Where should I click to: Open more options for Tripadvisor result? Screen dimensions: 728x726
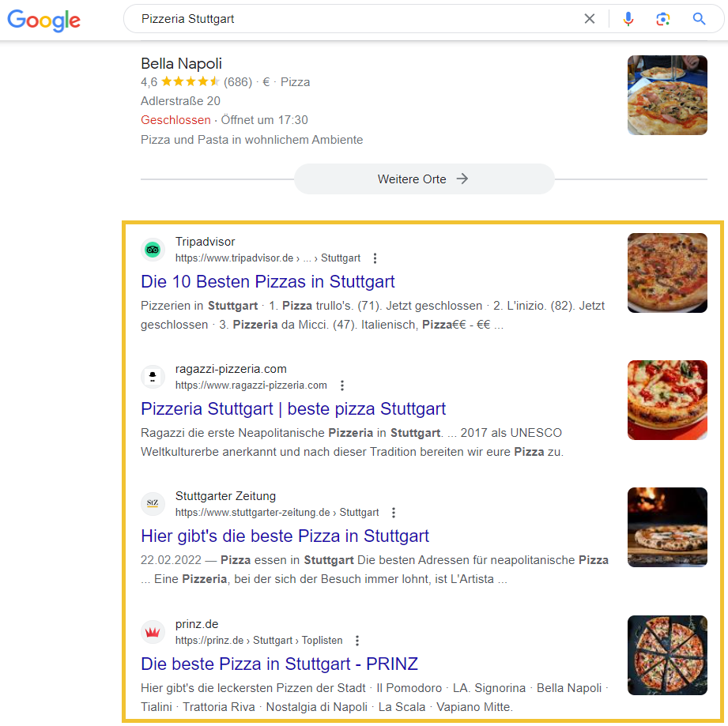click(x=375, y=258)
